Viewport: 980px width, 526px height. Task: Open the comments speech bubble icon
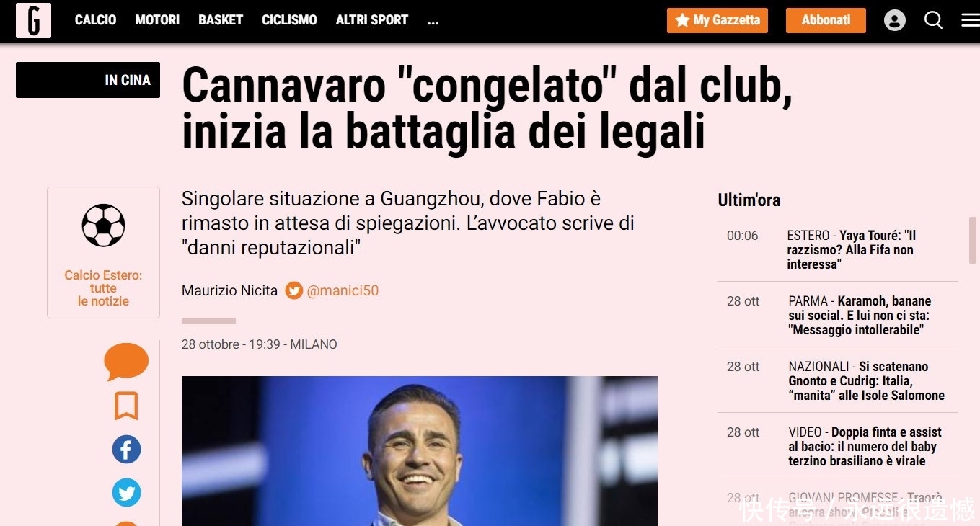tap(126, 362)
